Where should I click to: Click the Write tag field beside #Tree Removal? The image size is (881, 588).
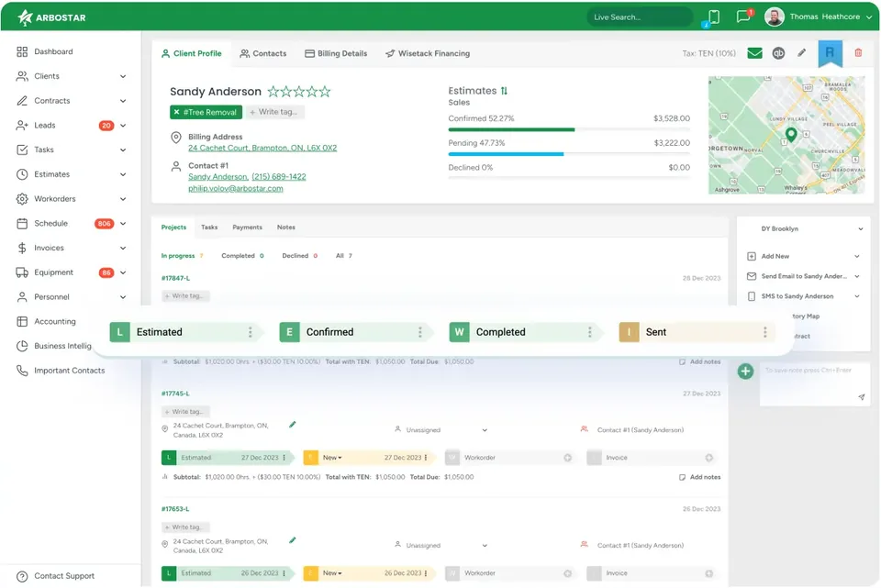[274, 112]
